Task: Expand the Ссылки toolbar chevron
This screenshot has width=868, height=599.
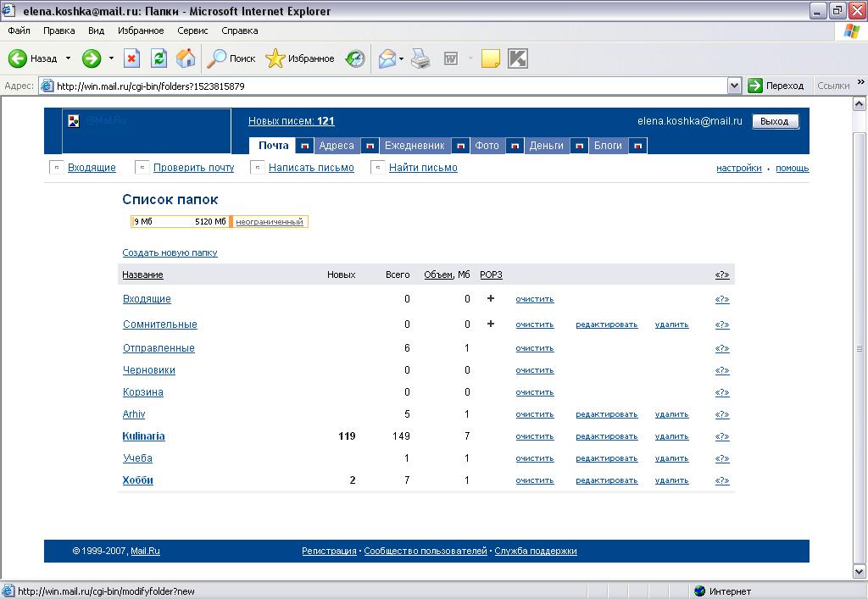Action: coord(861,82)
